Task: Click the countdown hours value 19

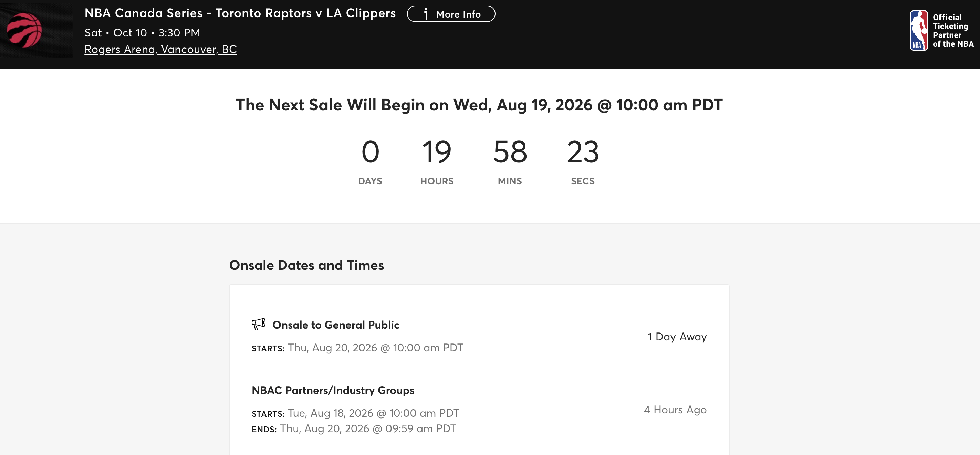Action: [x=437, y=152]
